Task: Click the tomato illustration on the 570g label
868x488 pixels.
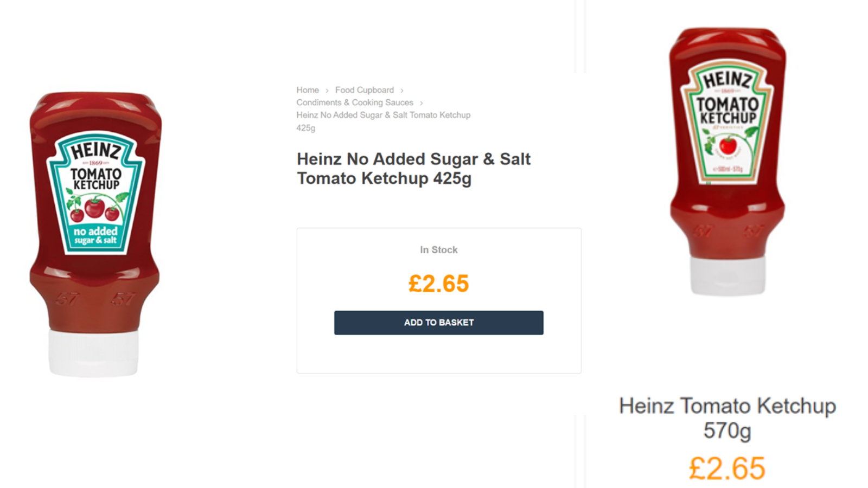Action: click(x=727, y=145)
